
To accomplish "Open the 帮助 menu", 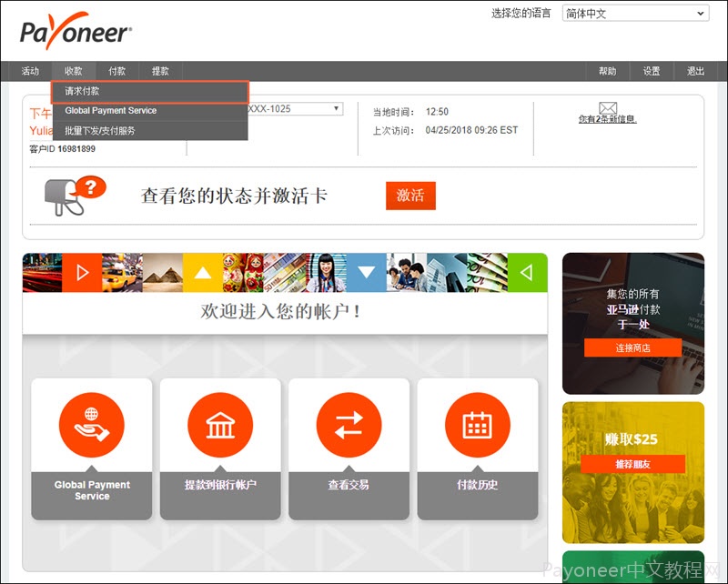I will [x=607, y=71].
